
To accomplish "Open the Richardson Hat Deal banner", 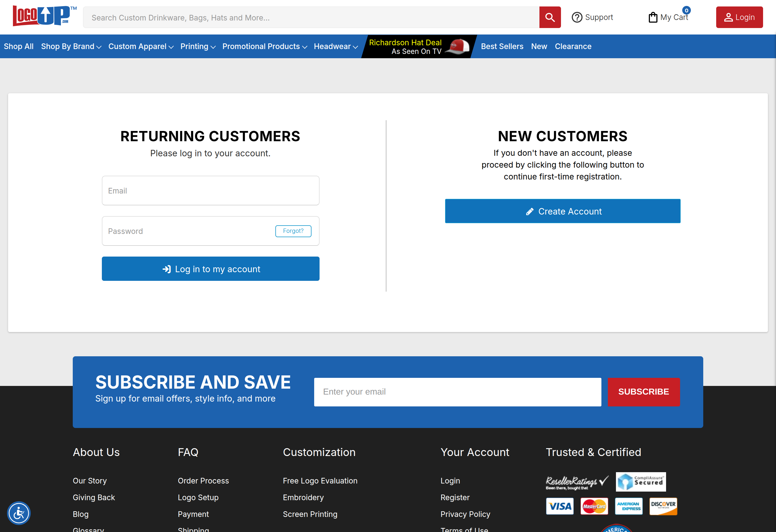I will tap(419, 46).
